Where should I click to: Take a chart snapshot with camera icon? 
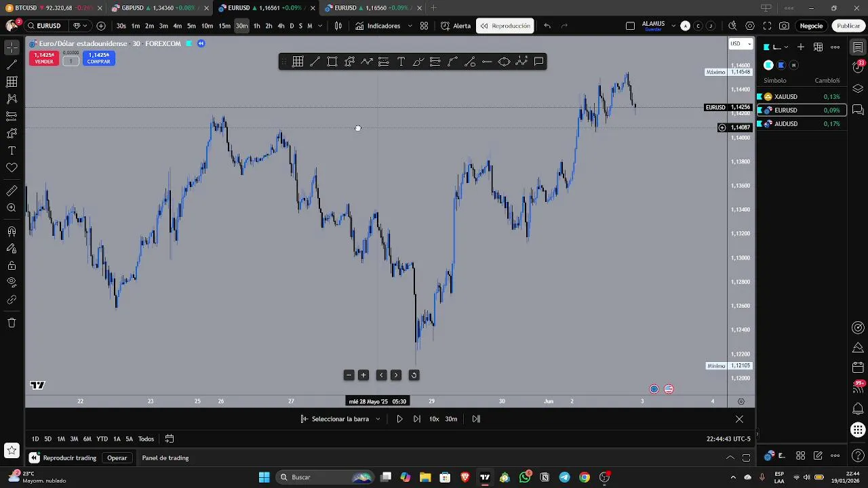click(784, 26)
